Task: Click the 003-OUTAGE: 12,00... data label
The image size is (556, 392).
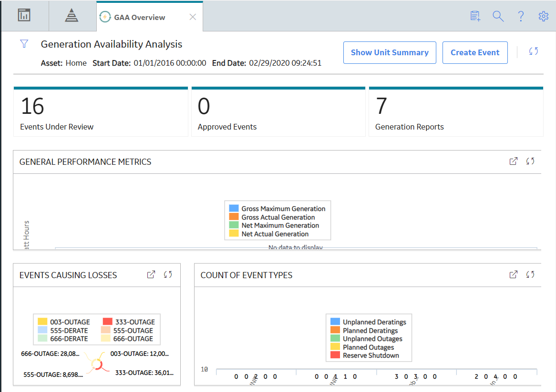Action: coord(140,354)
